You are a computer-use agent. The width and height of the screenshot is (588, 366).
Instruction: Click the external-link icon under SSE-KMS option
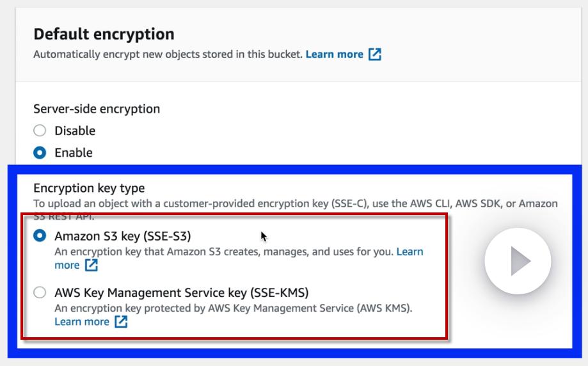121,322
